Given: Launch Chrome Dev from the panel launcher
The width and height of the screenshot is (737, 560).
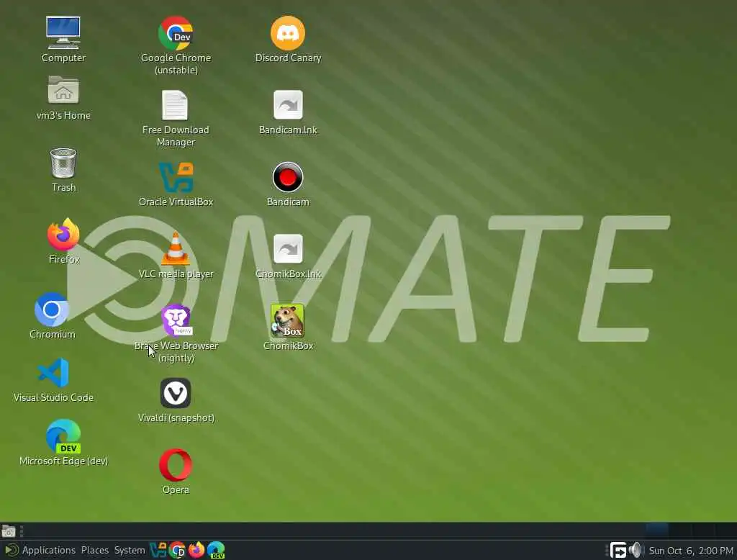Looking at the screenshot, I should [x=177, y=550].
